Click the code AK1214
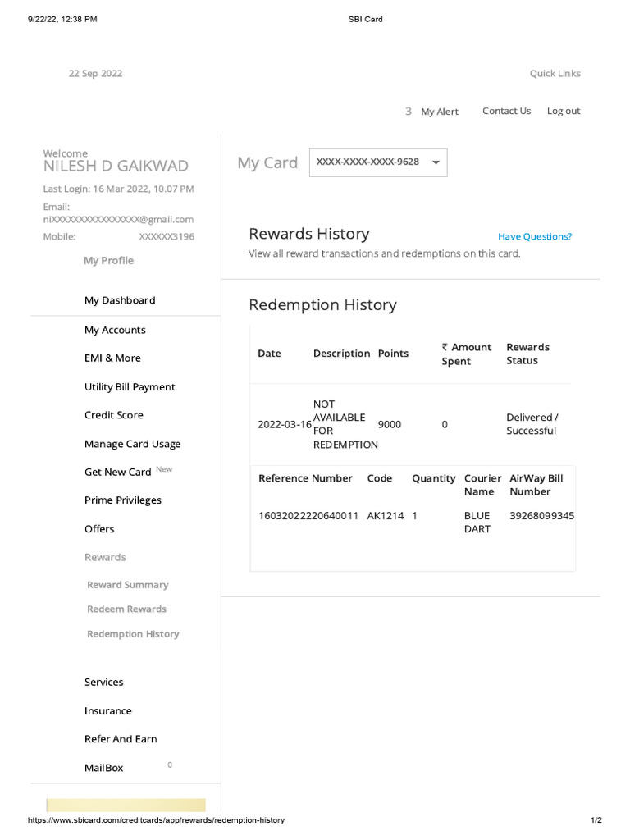Screen dimensions: 630x840 (386, 515)
